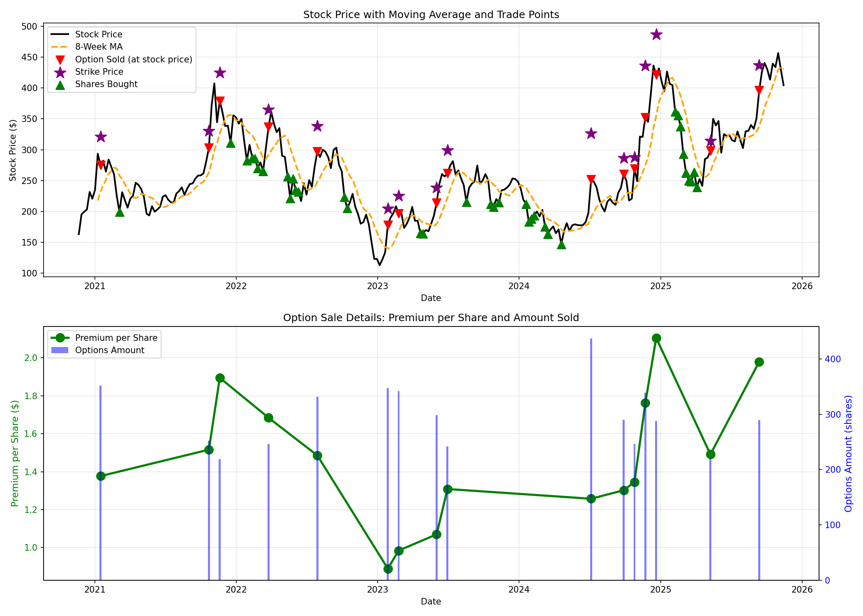Click the 'Premium per Share' legend label
The image size is (863, 616).
pos(116,338)
